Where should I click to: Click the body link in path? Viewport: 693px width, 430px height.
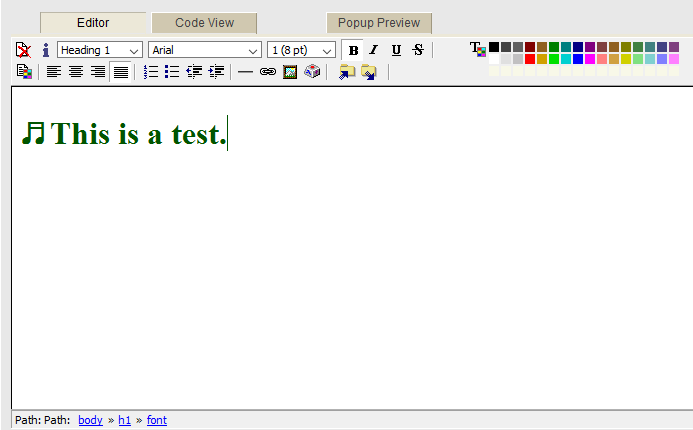point(90,420)
